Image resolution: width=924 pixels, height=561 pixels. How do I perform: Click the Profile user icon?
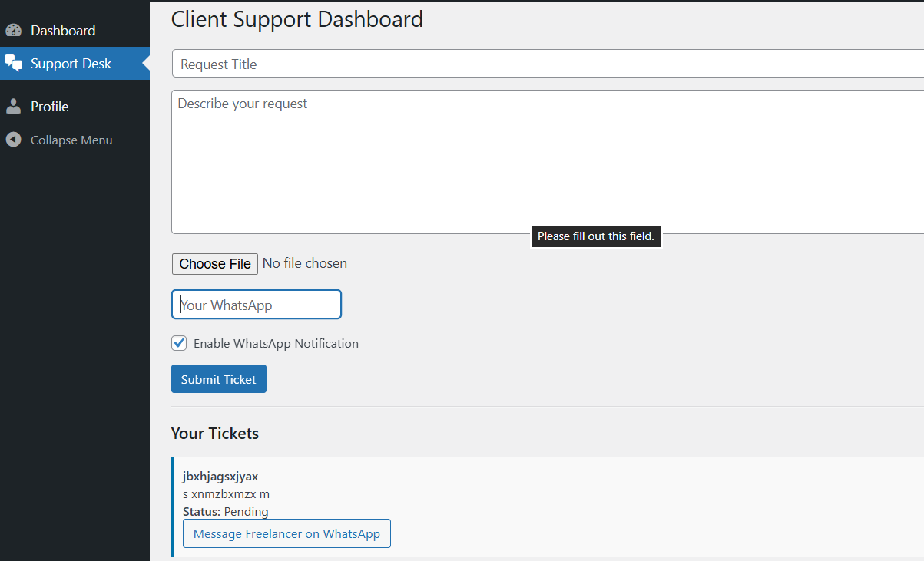[x=13, y=106]
